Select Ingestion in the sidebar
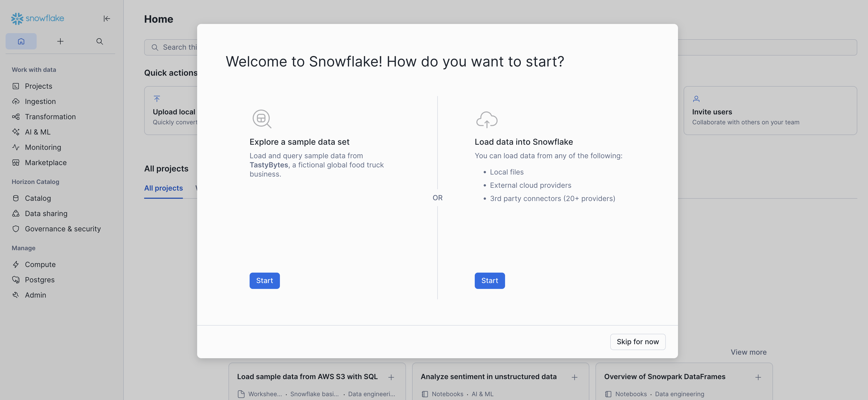This screenshot has height=400, width=868. [40, 101]
